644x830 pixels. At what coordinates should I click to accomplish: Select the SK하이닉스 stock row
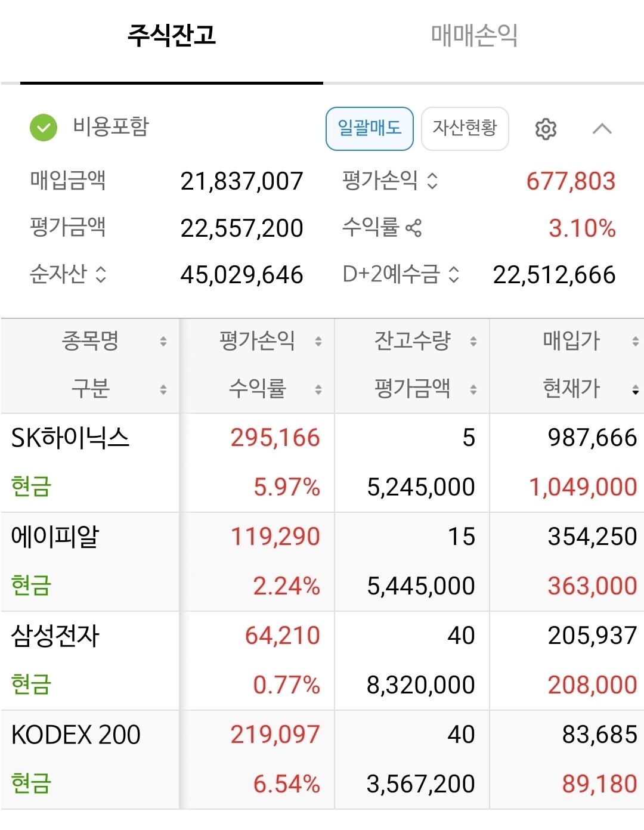pyautogui.click(x=70, y=438)
